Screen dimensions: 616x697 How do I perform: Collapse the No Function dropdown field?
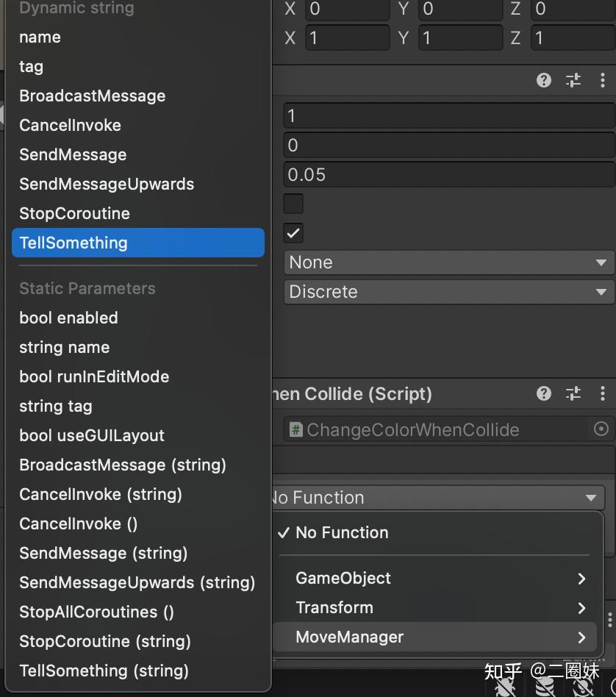438,498
